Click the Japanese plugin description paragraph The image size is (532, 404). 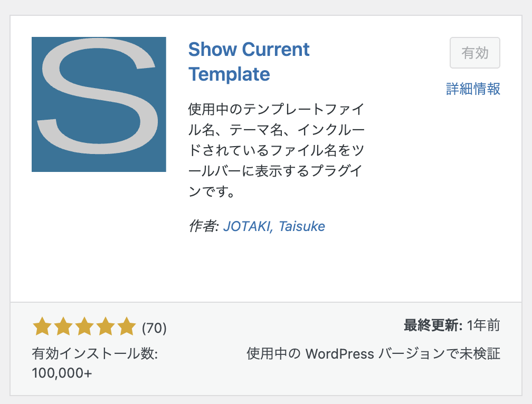277,150
